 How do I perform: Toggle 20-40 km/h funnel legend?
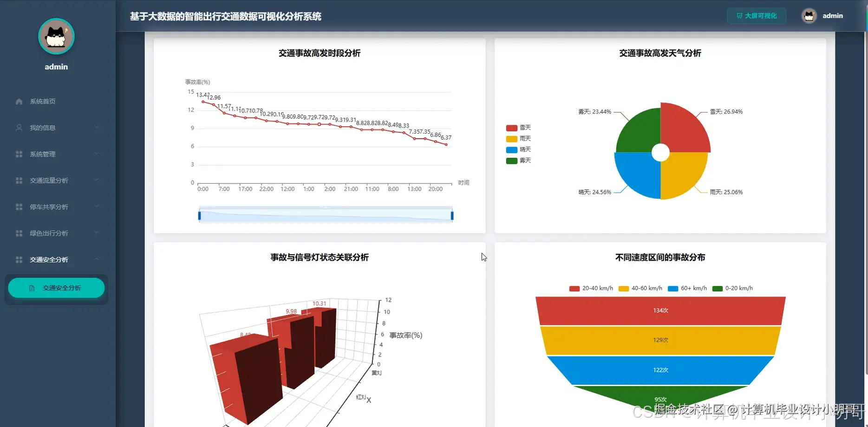(591, 288)
